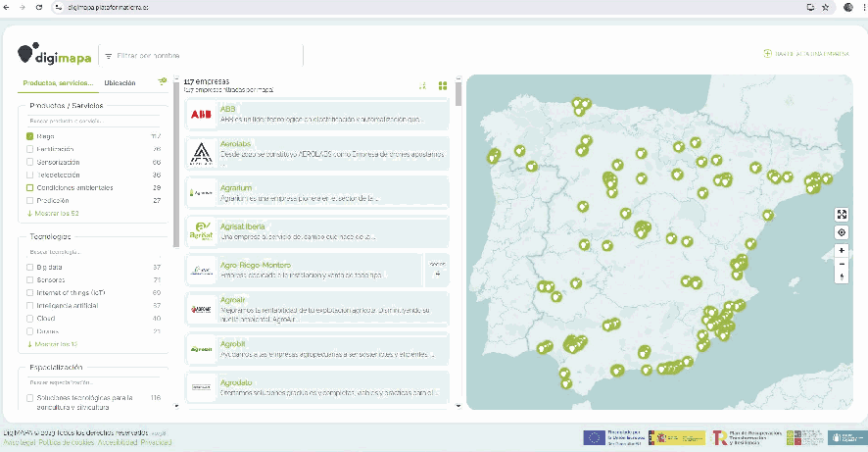Expand Mostrar los 52 products list
The image size is (868, 452).
point(53,214)
